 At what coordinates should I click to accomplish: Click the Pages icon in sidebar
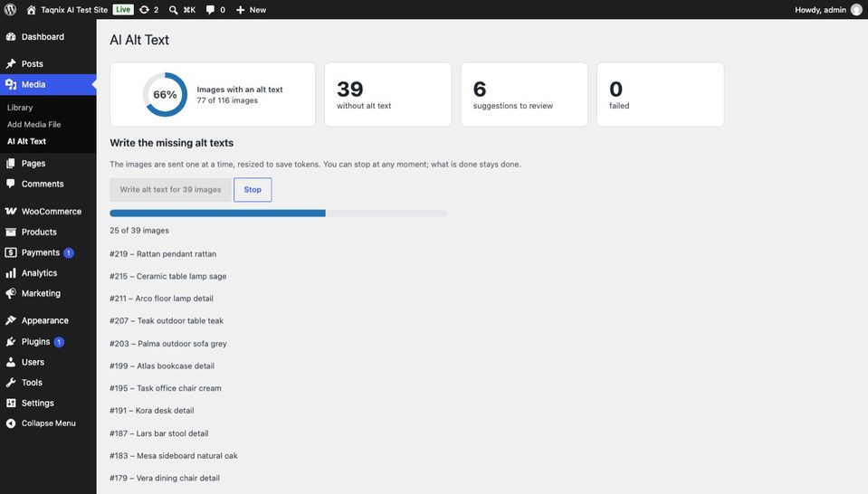tap(11, 163)
